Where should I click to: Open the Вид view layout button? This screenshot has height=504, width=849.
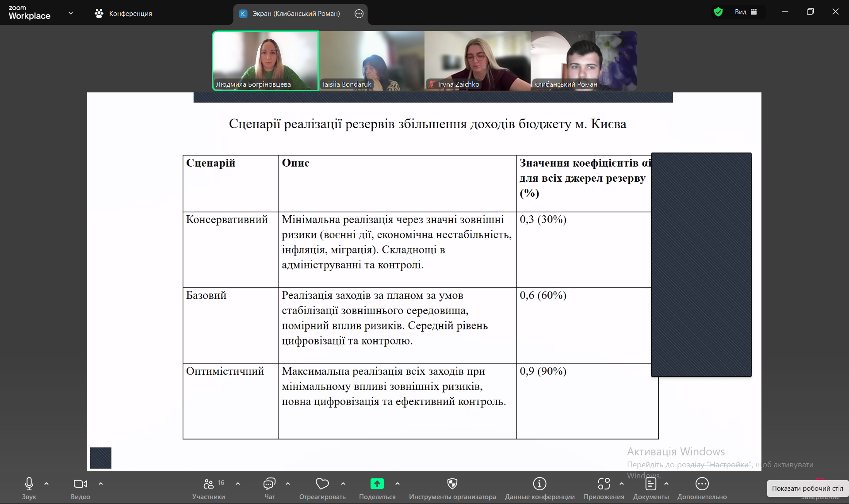pyautogui.click(x=746, y=12)
